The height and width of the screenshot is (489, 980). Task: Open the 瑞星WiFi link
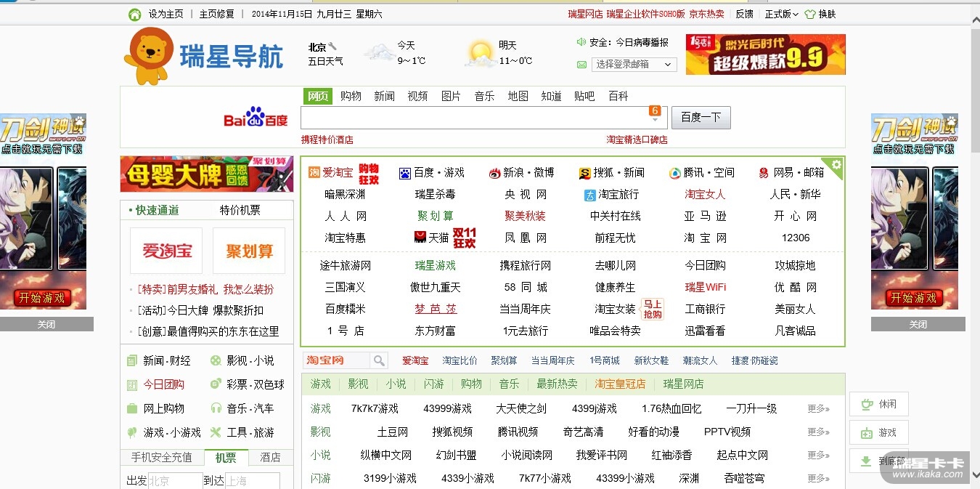706,287
